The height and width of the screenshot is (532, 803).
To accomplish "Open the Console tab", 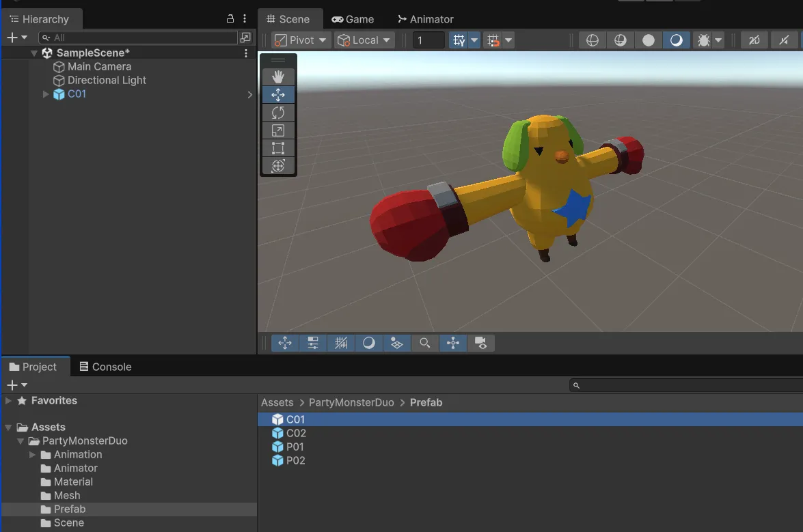I will pyautogui.click(x=105, y=367).
